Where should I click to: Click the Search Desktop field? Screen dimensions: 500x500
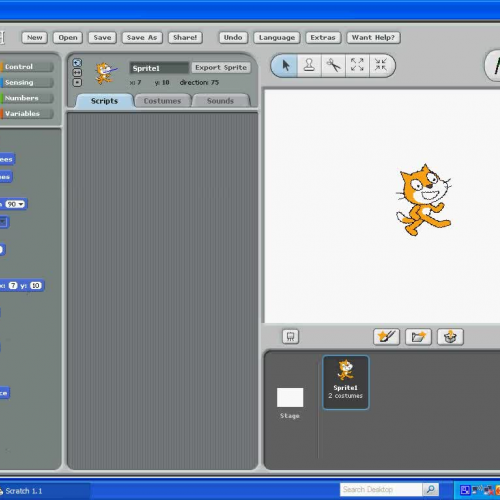point(381,489)
